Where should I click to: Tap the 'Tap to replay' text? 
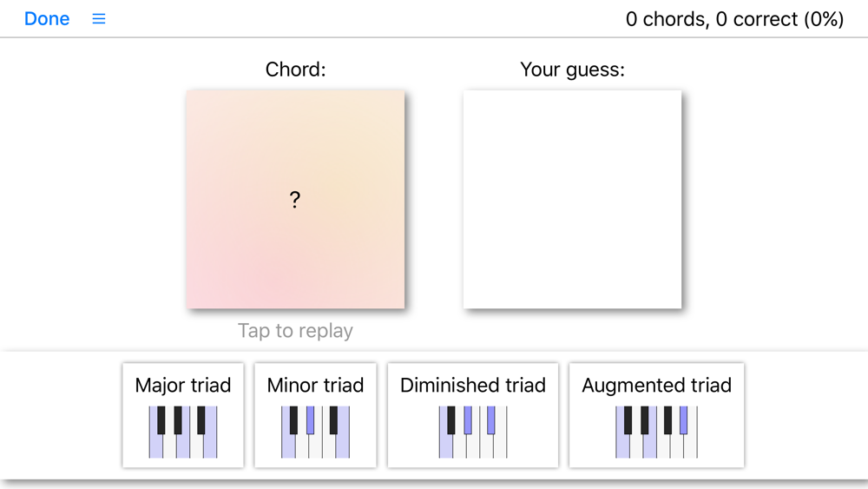click(x=295, y=331)
